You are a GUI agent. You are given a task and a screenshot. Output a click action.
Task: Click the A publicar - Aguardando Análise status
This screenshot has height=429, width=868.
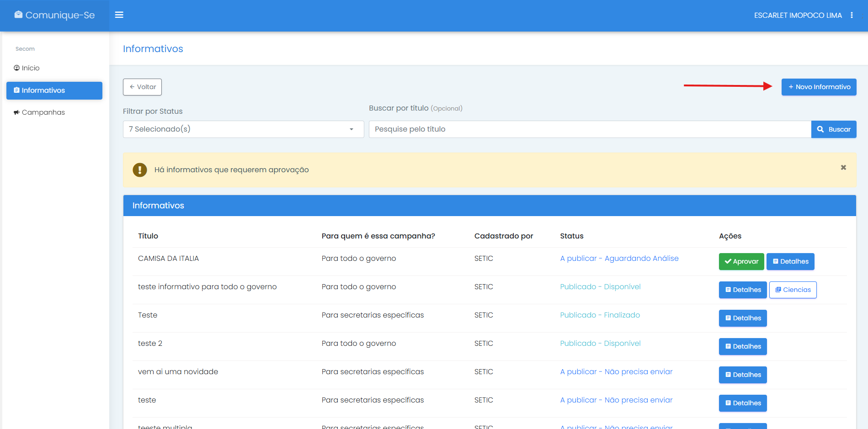pyautogui.click(x=619, y=259)
